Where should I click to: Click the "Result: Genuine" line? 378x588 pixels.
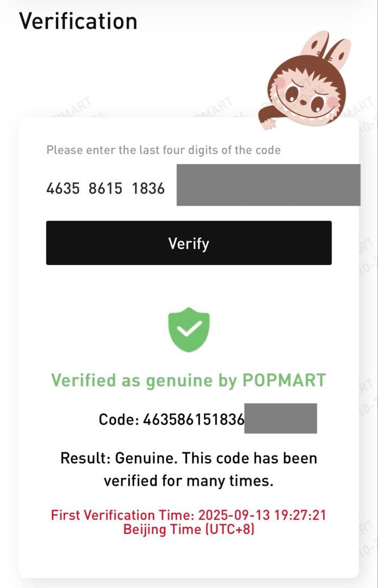188,458
